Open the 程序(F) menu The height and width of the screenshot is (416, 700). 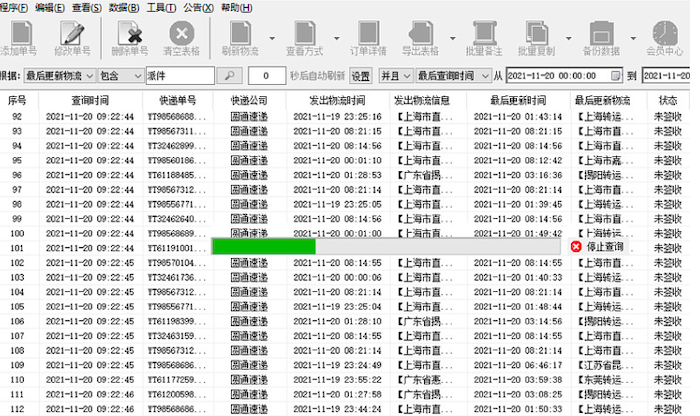tap(13, 8)
